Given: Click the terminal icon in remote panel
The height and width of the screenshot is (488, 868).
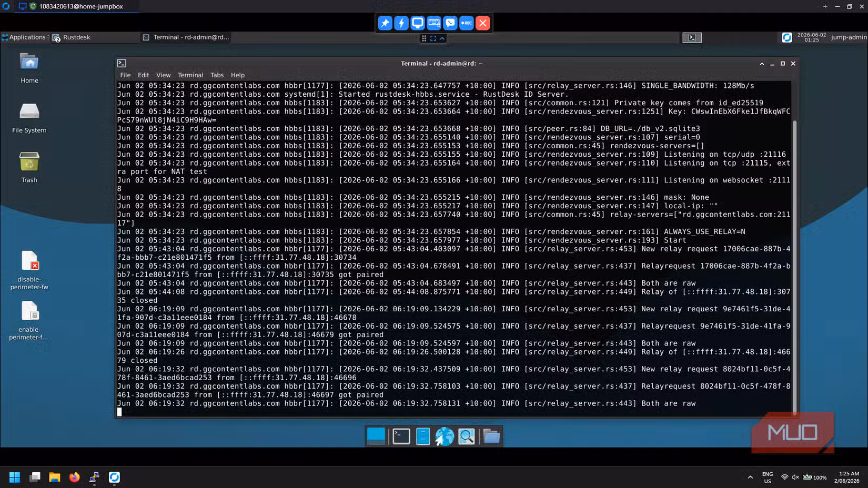Looking at the screenshot, I should point(692,37).
